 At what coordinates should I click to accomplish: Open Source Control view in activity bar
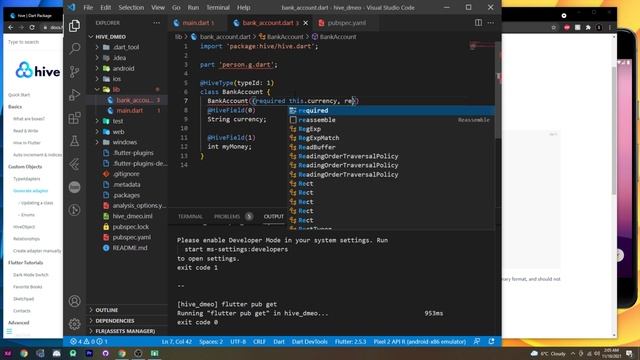point(74,72)
